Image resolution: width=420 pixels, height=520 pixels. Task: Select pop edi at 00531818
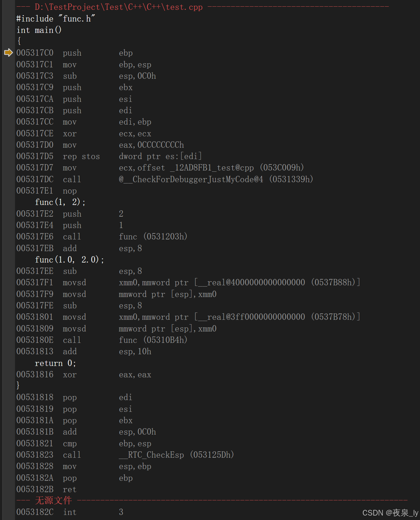click(74, 397)
